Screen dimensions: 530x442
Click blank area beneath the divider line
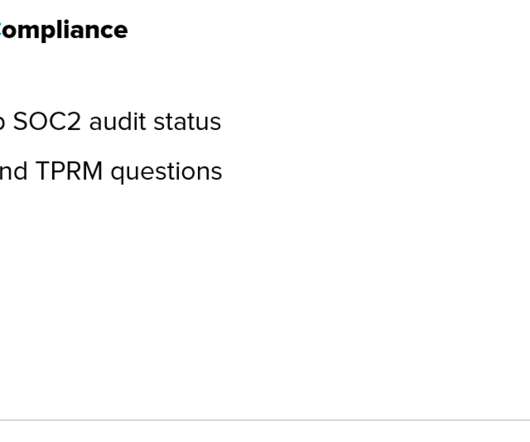tap(265, 432)
